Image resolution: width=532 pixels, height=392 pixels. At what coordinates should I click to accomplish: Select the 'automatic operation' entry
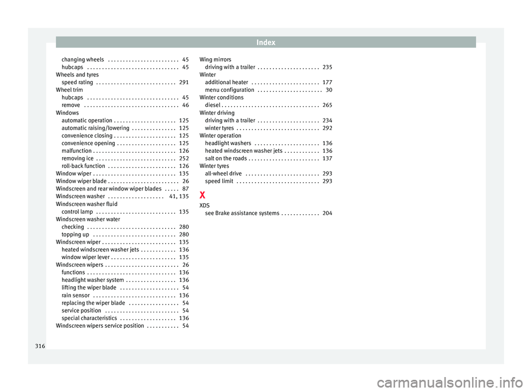click(x=125, y=120)
